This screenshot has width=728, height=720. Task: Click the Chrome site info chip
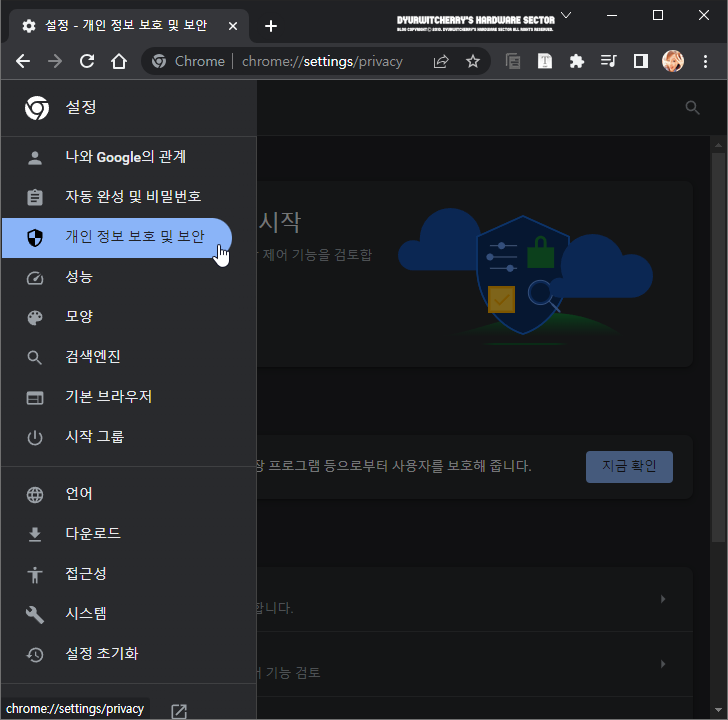[188, 61]
